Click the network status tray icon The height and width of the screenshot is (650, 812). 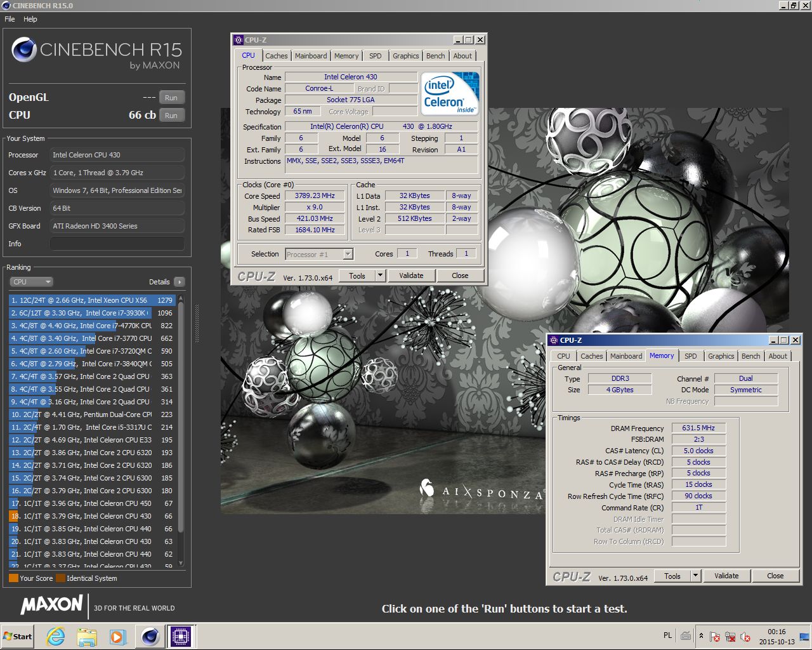(730, 637)
